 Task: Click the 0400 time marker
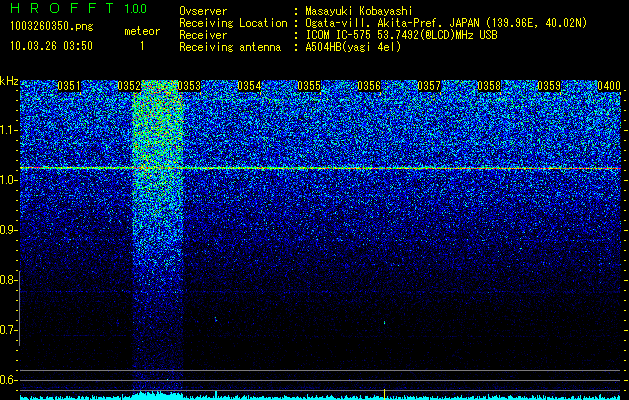click(x=609, y=86)
